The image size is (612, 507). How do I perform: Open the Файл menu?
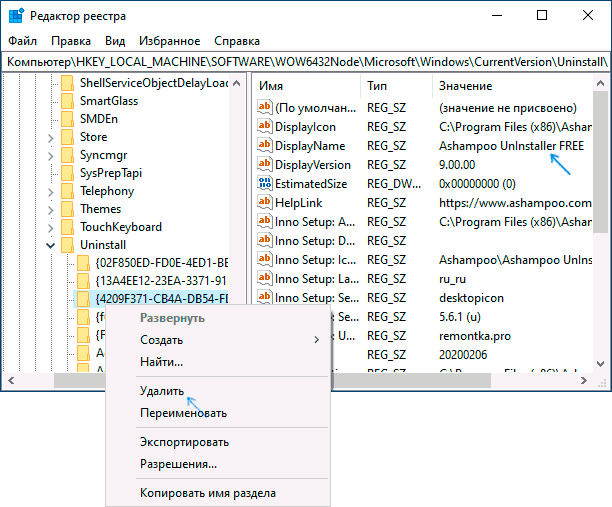[x=23, y=41]
